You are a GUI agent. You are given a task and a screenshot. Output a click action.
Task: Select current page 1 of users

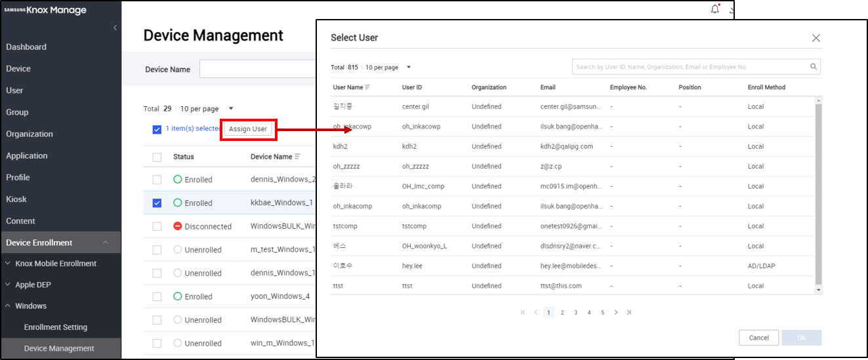548,312
